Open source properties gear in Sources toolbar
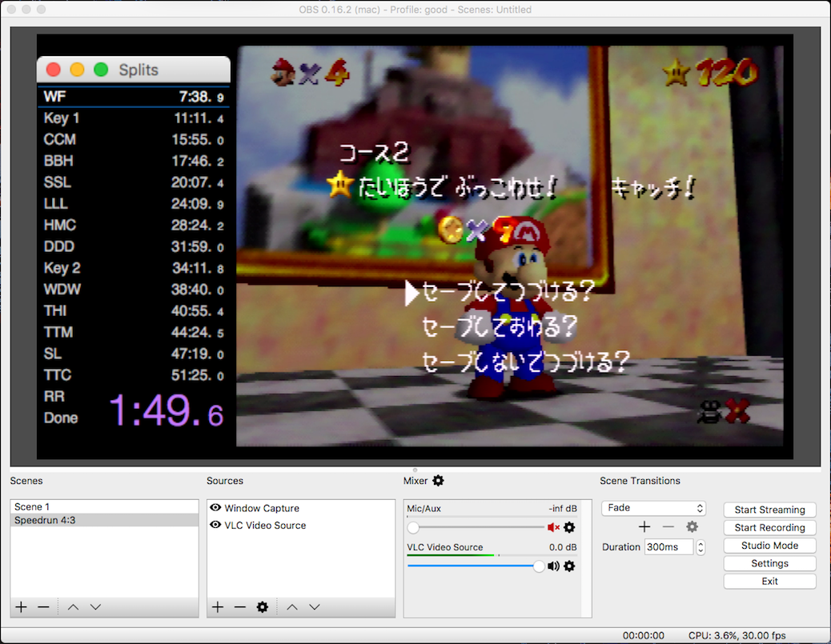The height and width of the screenshot is (644, 831). [263, 607]
